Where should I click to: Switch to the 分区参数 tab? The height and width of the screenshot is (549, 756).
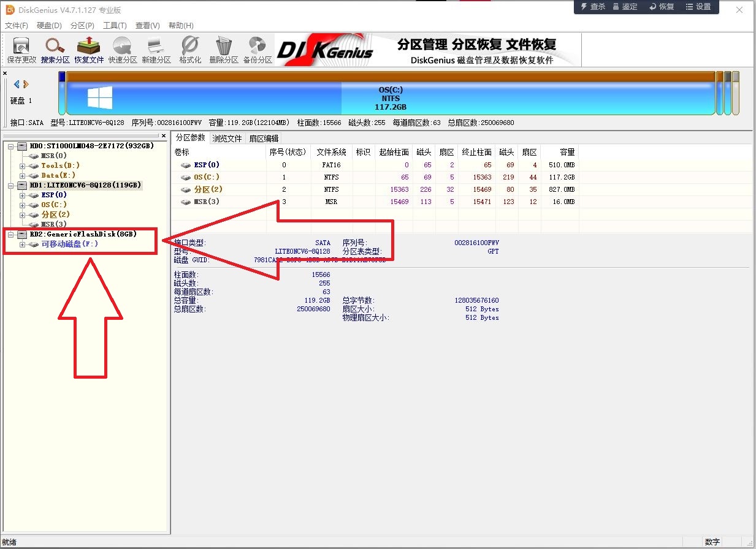(x=190, y=137)
